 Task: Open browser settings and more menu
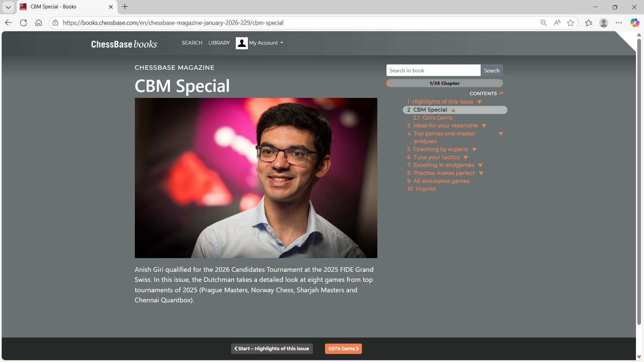coord(619,23)
